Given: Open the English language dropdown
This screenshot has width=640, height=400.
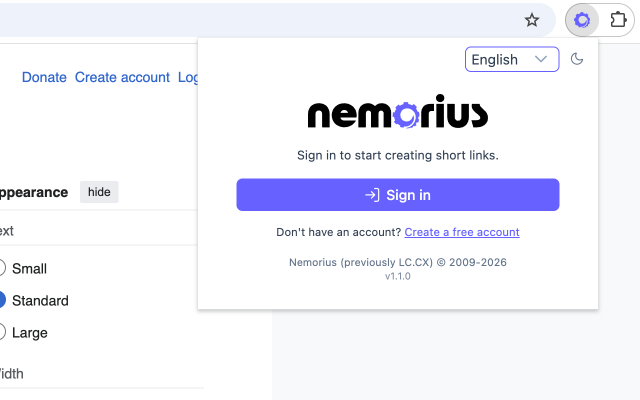Looking at the screenshot, I should tap(512, 59).
